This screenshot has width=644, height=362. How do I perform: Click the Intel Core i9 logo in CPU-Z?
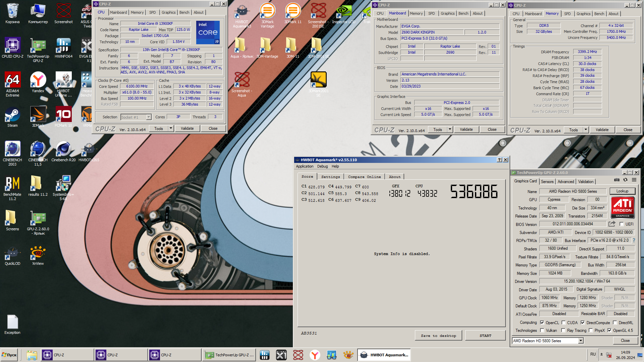point(208,33)
